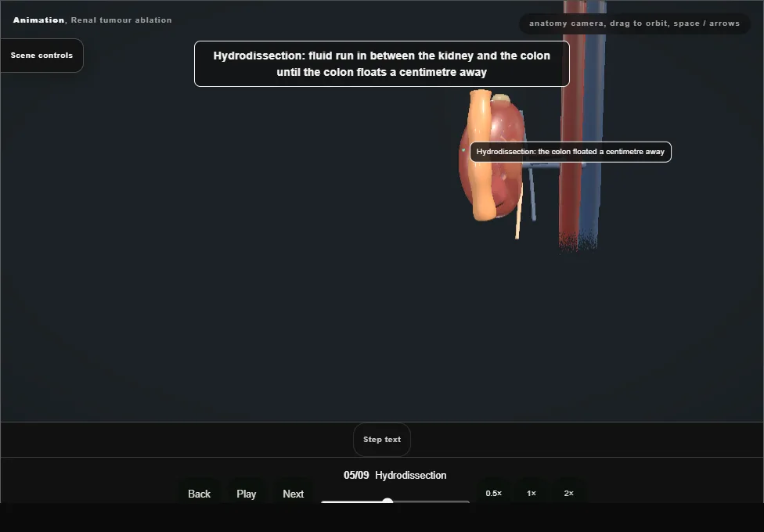Viewport: 764px width, 532px height.
Task: Click the progress slider handle
Action: 387,501
